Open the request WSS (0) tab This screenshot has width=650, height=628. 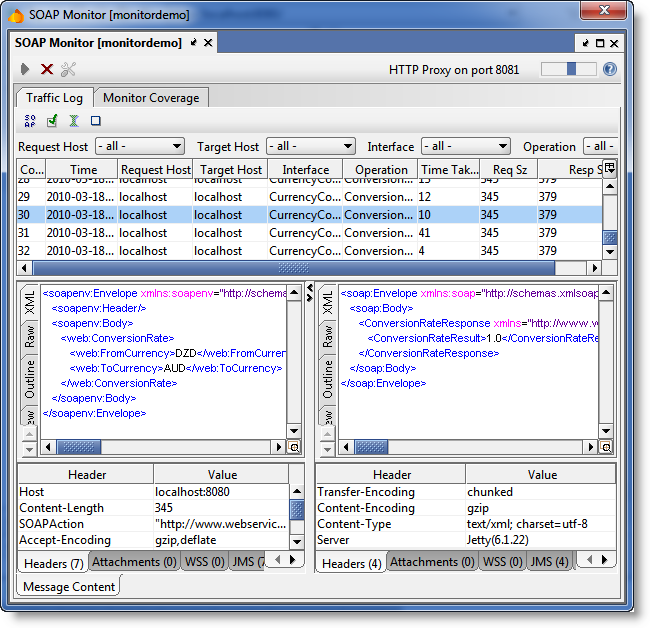(x=205, y=562)
